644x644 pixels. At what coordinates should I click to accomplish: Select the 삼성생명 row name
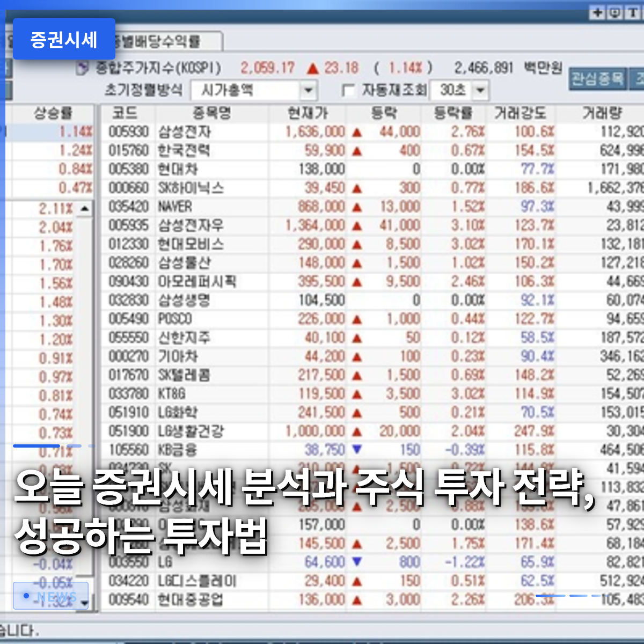tap(184, 300)
